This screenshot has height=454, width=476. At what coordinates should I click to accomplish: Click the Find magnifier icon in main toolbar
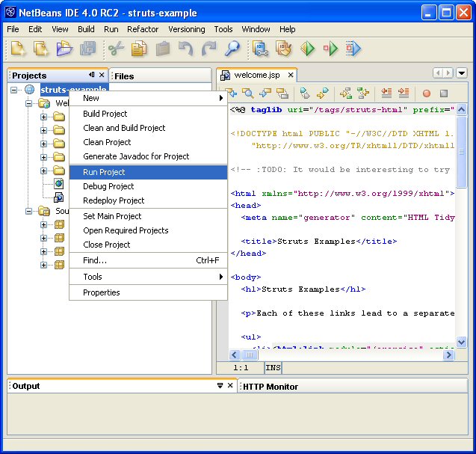click(232, 49)
